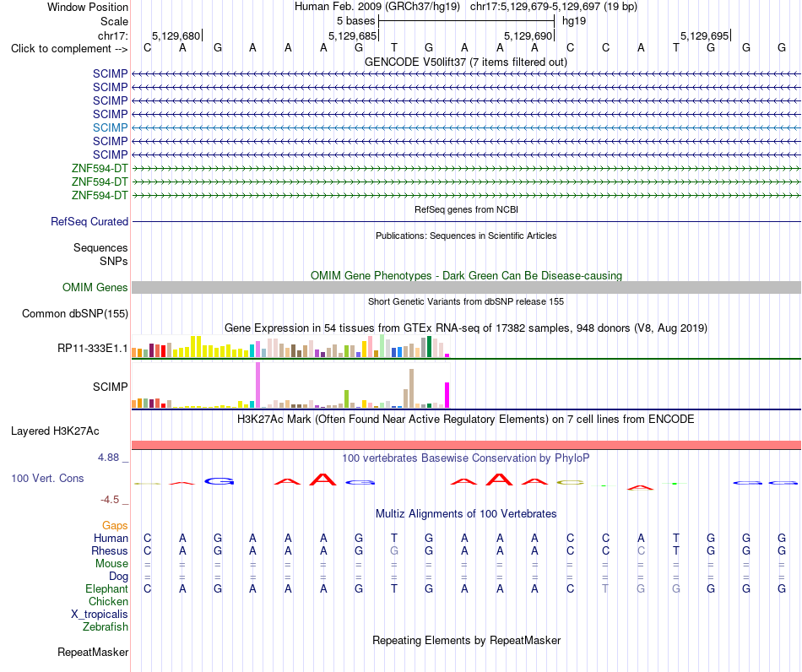This screenshot has width=802, height=672.
Task: Click the 5,129,695 position marker
Action: (704, 35)
